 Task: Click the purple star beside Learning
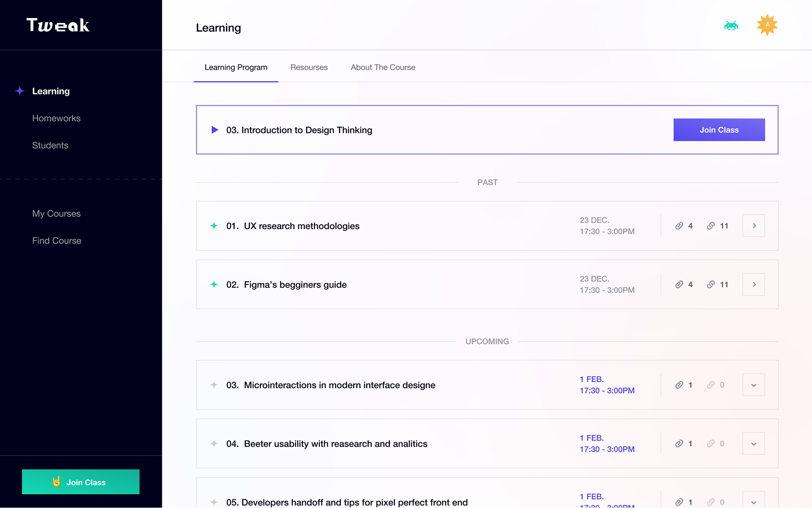pos(20,91)
